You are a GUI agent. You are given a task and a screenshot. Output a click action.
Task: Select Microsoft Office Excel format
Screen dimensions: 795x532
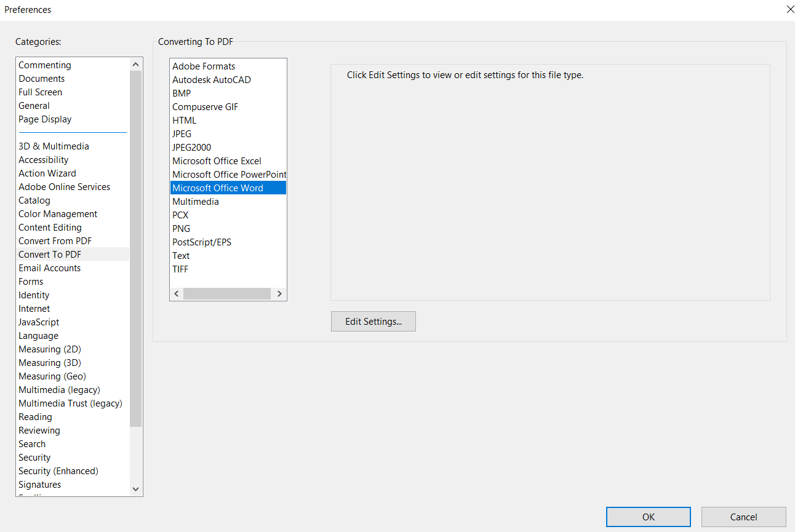pyautogui.click(x=217, y=161)
